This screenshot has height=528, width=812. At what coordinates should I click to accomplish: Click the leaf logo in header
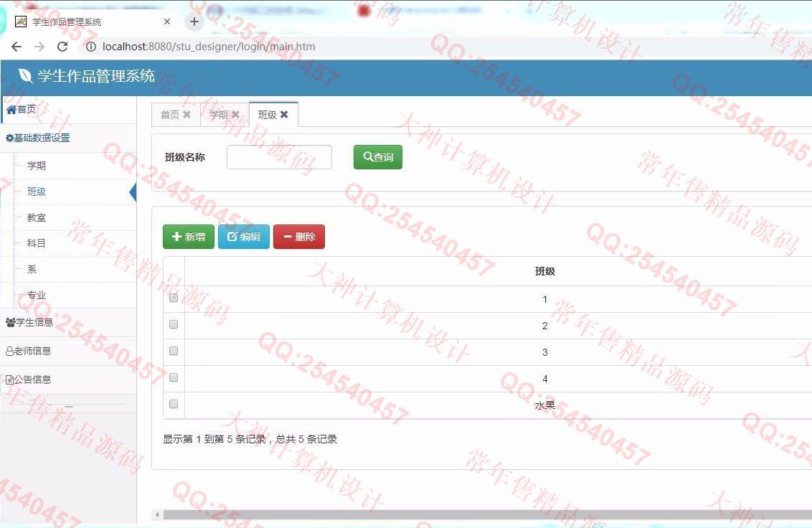25,75
